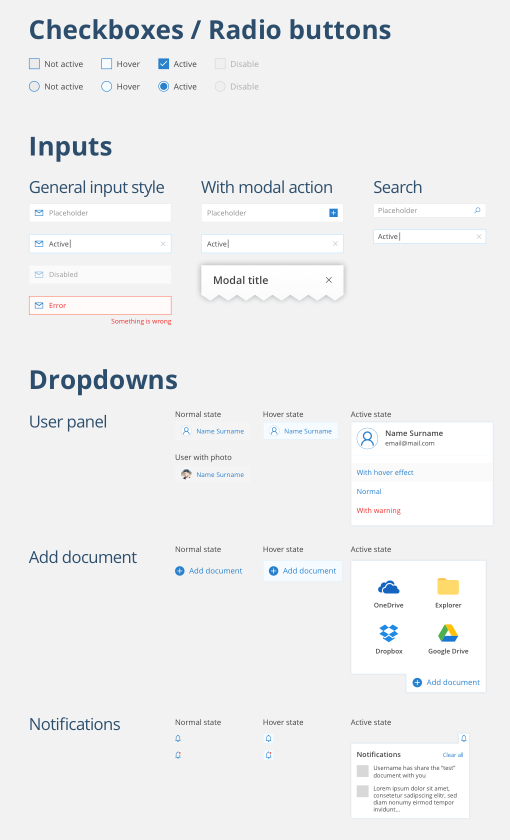Click the normal-state bell notification icon
The image size is (510, 840).
point(178,738)
